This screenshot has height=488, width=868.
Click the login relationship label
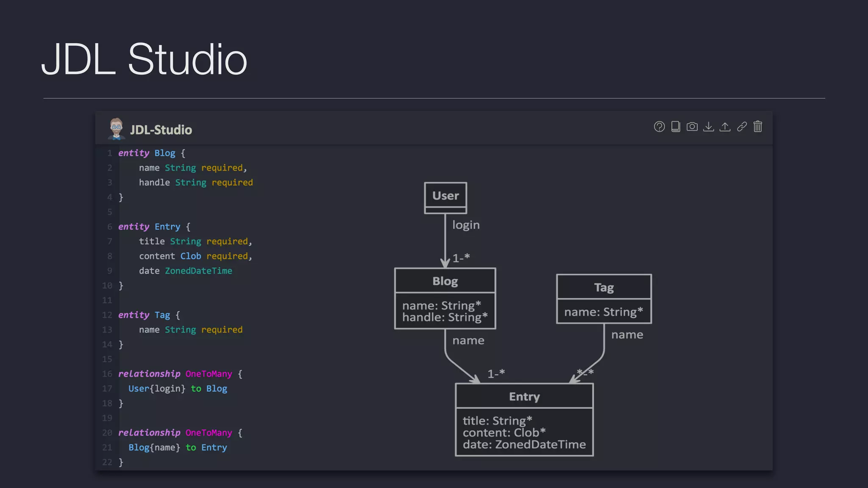pos(466,225)
